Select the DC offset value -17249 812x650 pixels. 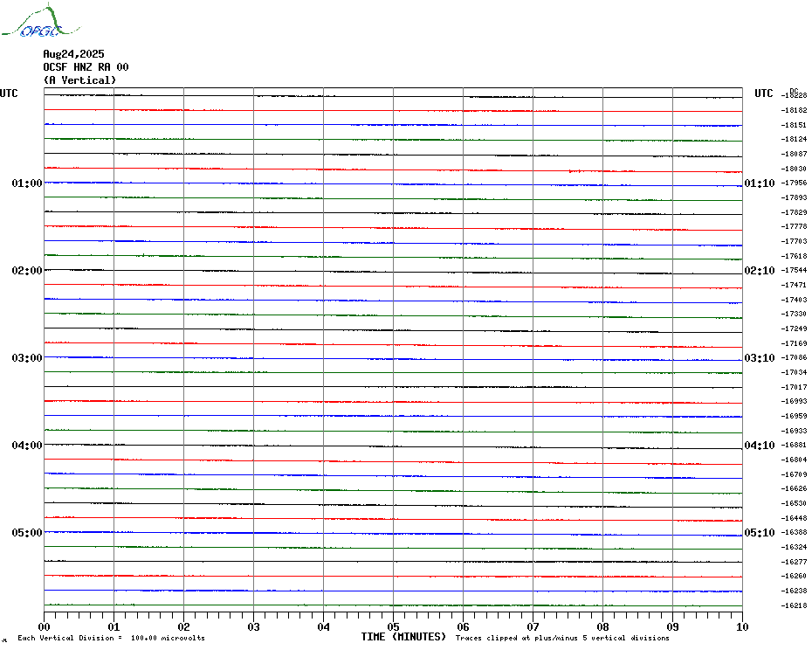(794, 328)
